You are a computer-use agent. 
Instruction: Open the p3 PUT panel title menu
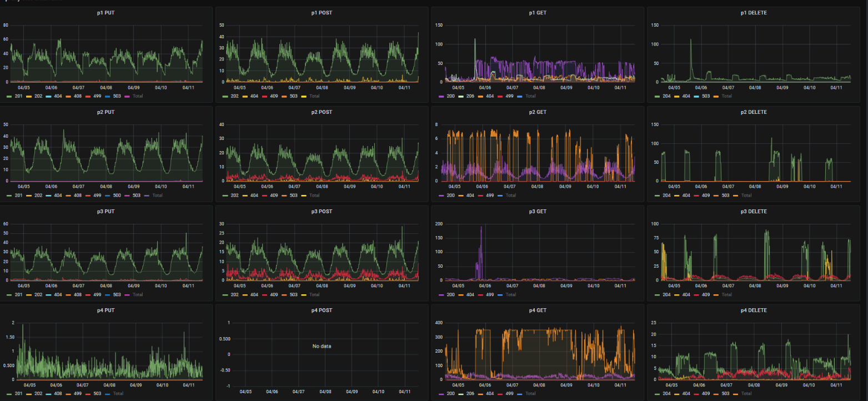106,211
